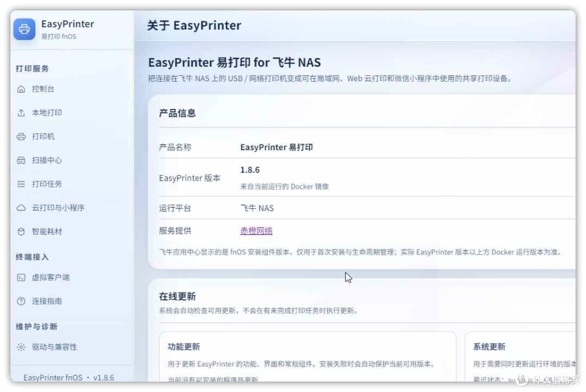Click the terminal icon beside 虚拟客户端
586x392 pixels.
(x=21, y=278)
